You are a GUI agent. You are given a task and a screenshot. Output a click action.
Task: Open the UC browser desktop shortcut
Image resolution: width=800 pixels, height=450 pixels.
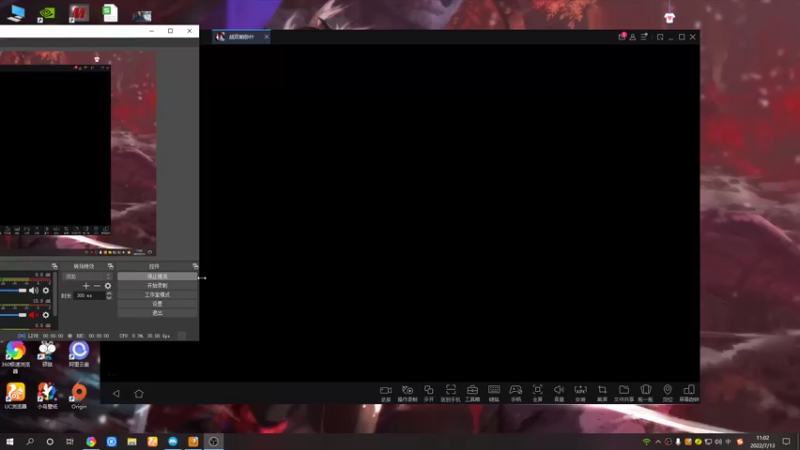point(15,395)
